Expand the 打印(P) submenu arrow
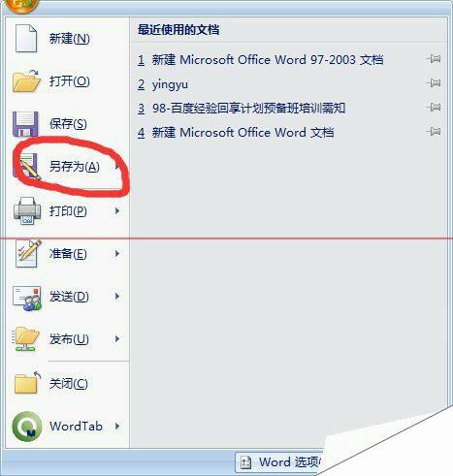The image size is (453, 476). pos(117,211)
